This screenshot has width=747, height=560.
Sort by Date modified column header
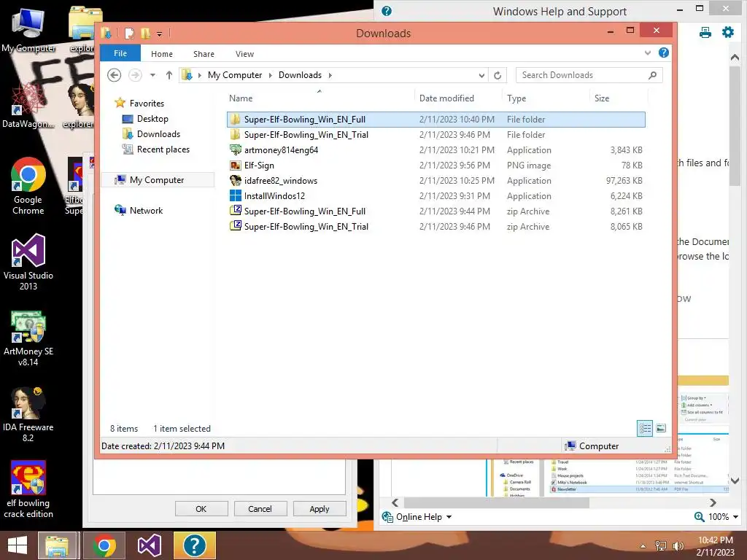446,98
